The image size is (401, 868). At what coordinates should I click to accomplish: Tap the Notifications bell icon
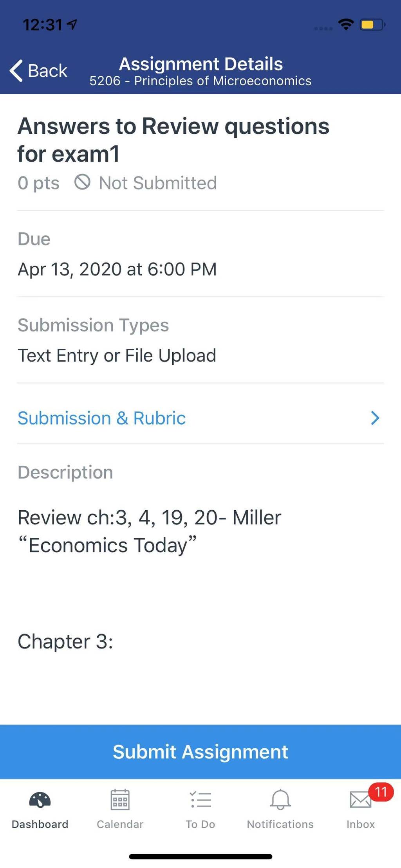(x=280, y=800)
